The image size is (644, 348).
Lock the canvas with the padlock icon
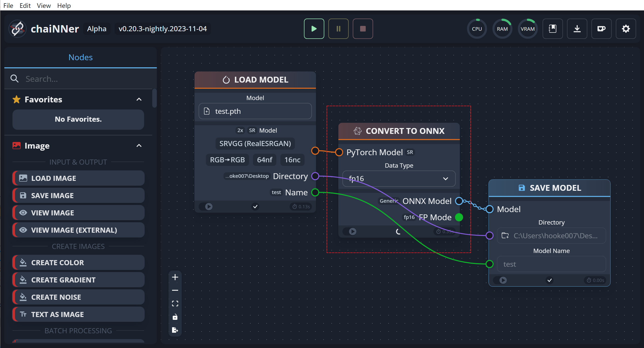point(175,317)
